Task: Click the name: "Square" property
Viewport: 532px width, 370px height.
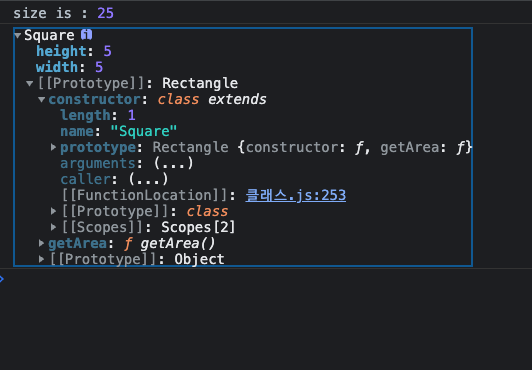Action: (119, 131)
